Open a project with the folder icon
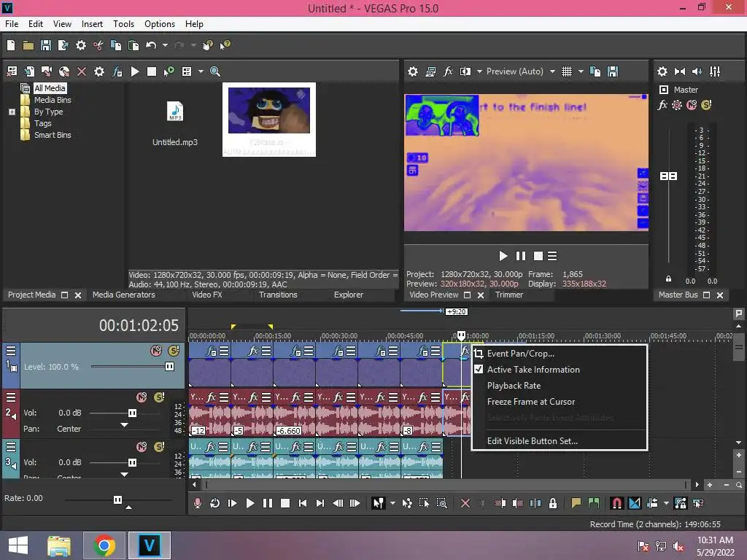Image resolution: width=747 pixels, height=560 pixels. pyautogui.click(x=28, y=45)
